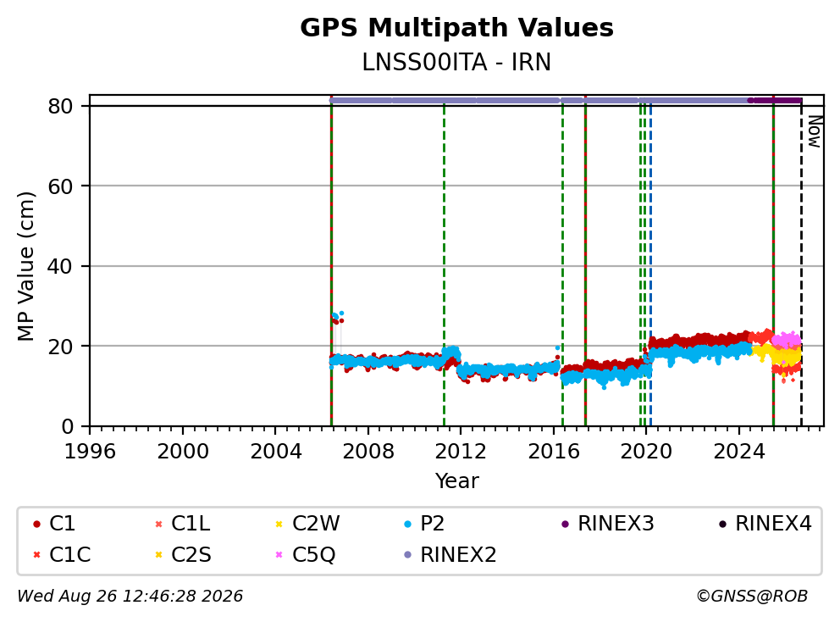Click the C1 legend marker
840x622 pixels.
[36, 524]
